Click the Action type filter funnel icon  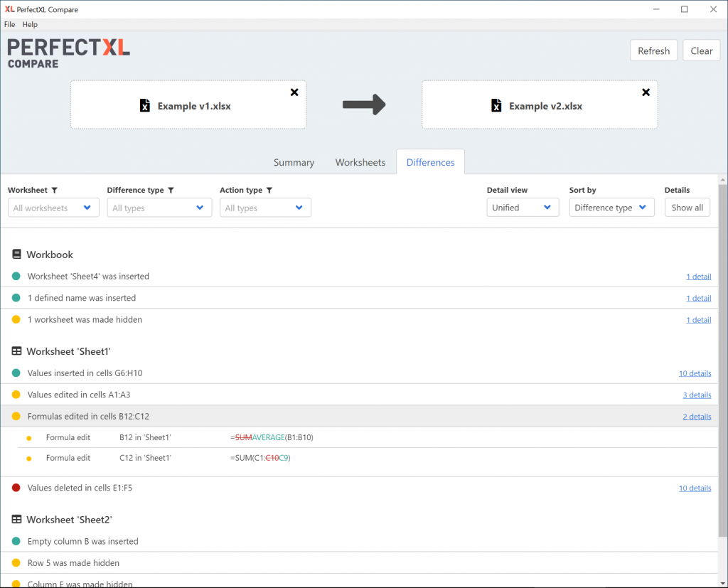coord(269,190)
